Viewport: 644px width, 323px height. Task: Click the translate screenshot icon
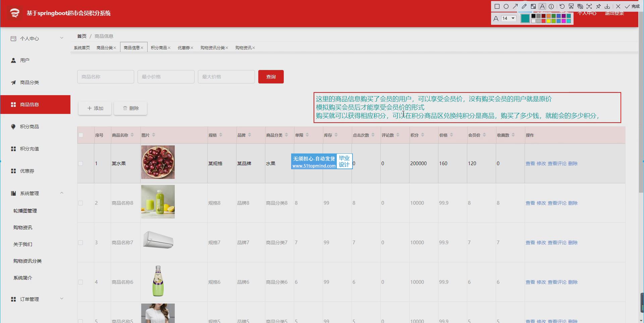(x=580, y=6)
